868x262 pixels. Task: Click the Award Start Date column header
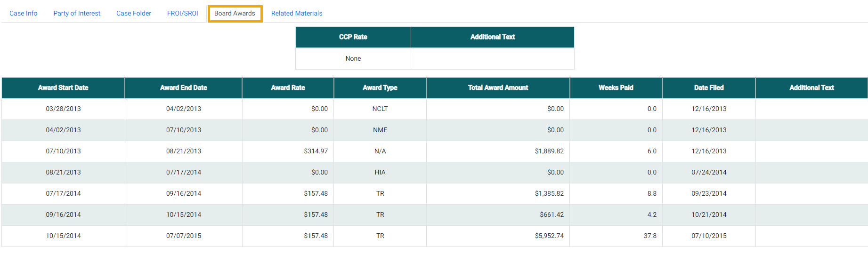tap(63, 87)
